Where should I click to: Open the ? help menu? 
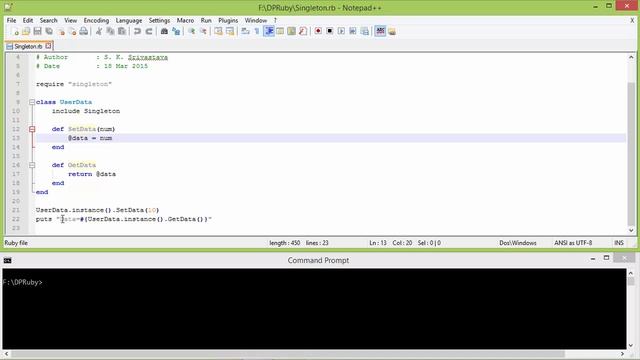275,20
